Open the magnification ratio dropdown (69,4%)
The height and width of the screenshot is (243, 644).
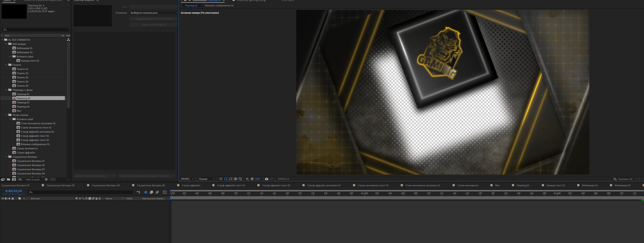tap(187, 179)
